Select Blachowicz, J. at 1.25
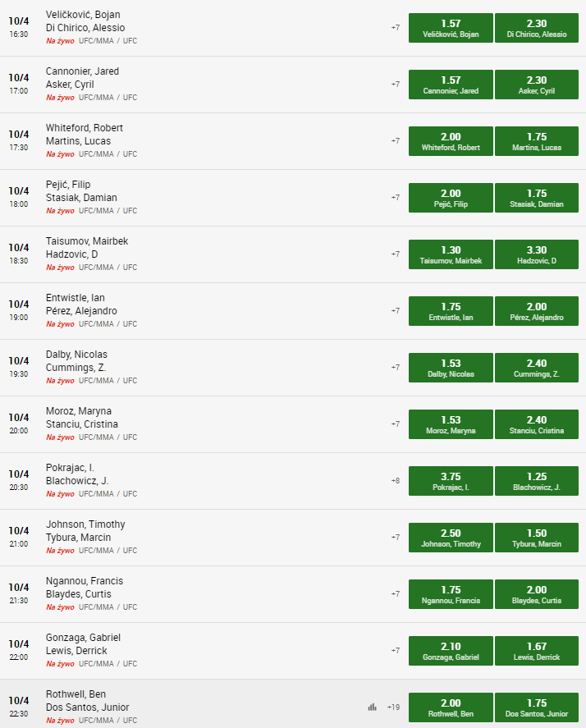The image size is (586, 728). (536, 481)
